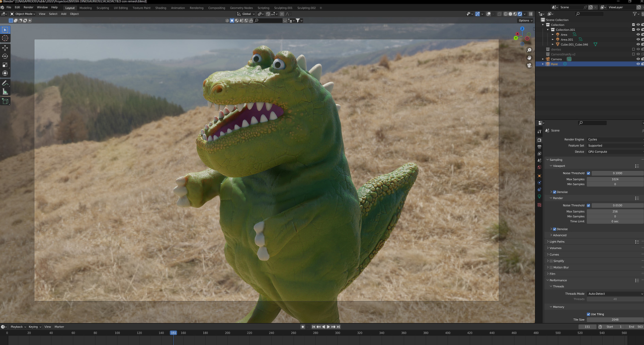Click the Z axis on navigation gizmo
644x345 pixels.
click(x=523, y=29)
